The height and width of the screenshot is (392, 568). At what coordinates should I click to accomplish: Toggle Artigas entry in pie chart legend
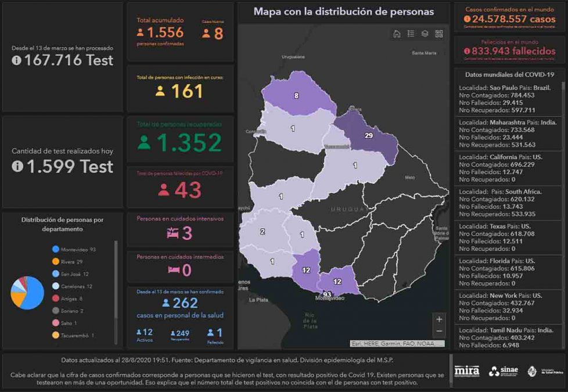pyautogui.click(x=70, y=299)
